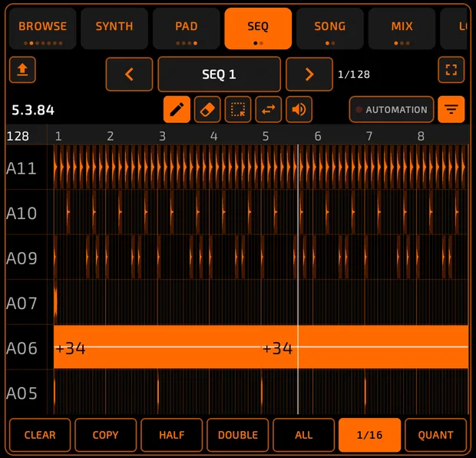Viewport: 476px width, 458px height.
Task: Switch to the BROWSE tab
Action: (x=42, y=28)
